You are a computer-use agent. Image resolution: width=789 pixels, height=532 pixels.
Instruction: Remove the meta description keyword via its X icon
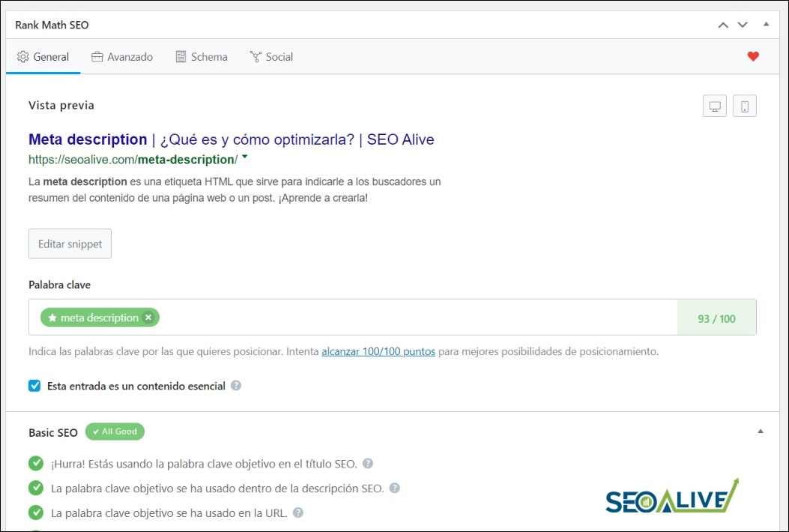[148, 317]
